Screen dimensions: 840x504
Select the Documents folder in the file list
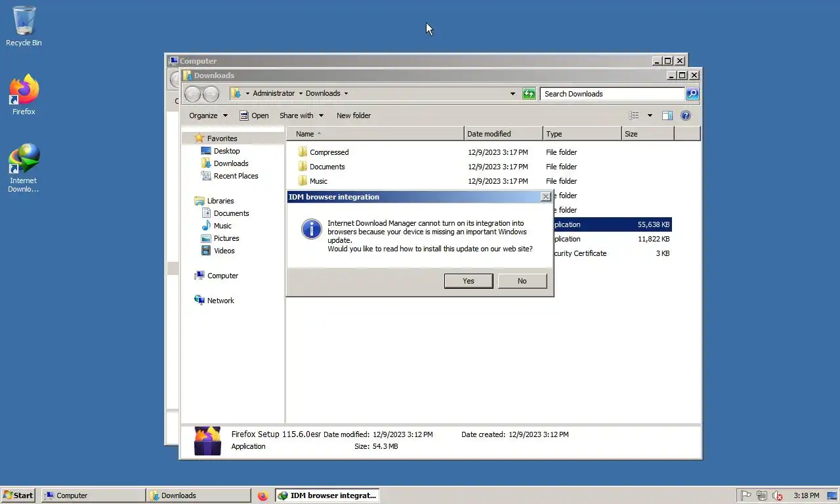[x=327, y=167]
